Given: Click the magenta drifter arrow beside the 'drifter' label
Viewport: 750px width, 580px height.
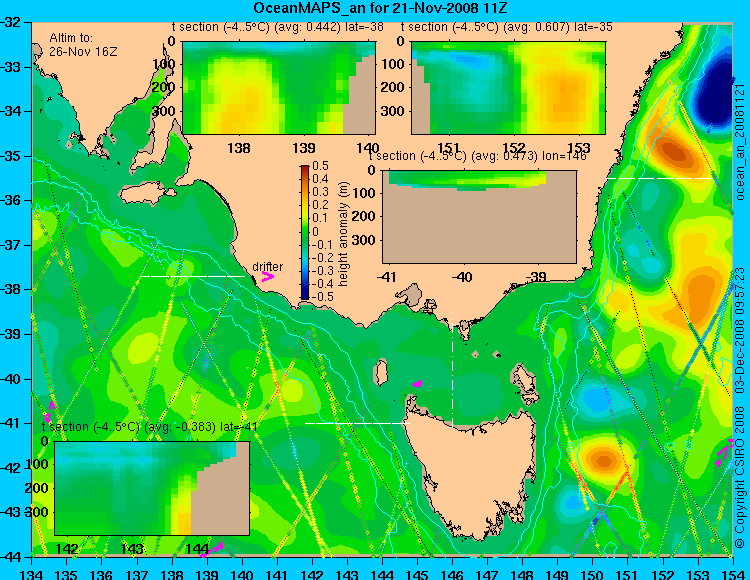Looking at the screenshot, I should click(268, 276).
